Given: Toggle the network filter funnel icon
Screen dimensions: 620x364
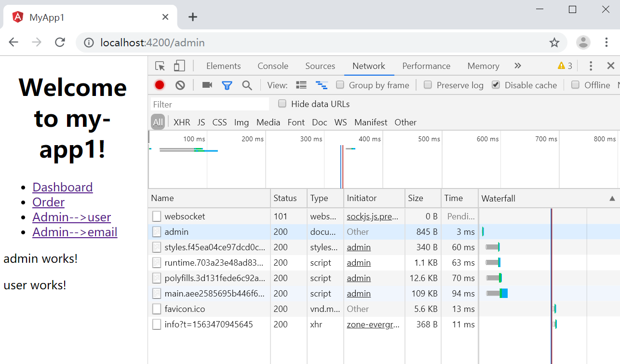Looking at the screenshot, I should [x=227, y=85].
